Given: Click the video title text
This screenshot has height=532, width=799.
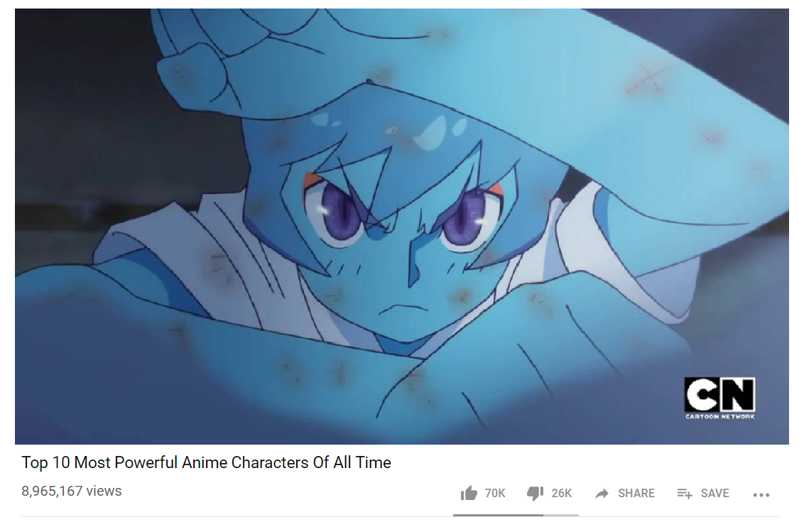Looking at the screenshot, I should [206, 462].
